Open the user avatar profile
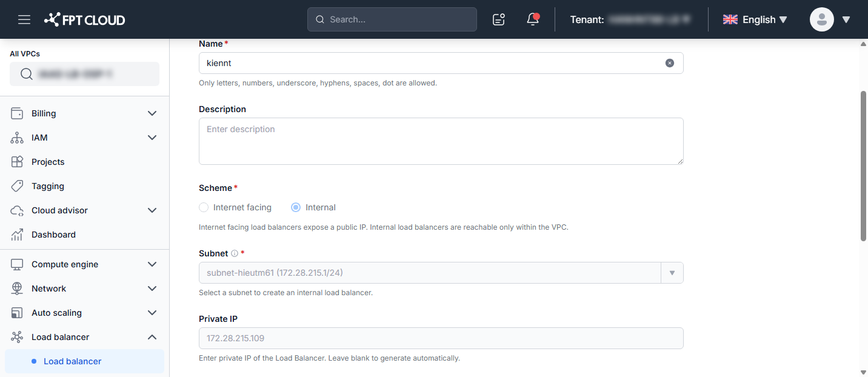 coord(822,19)
